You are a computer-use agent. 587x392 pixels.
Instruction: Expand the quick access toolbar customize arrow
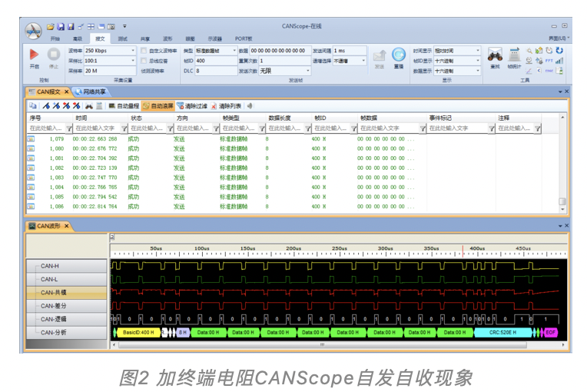[124, 27]
